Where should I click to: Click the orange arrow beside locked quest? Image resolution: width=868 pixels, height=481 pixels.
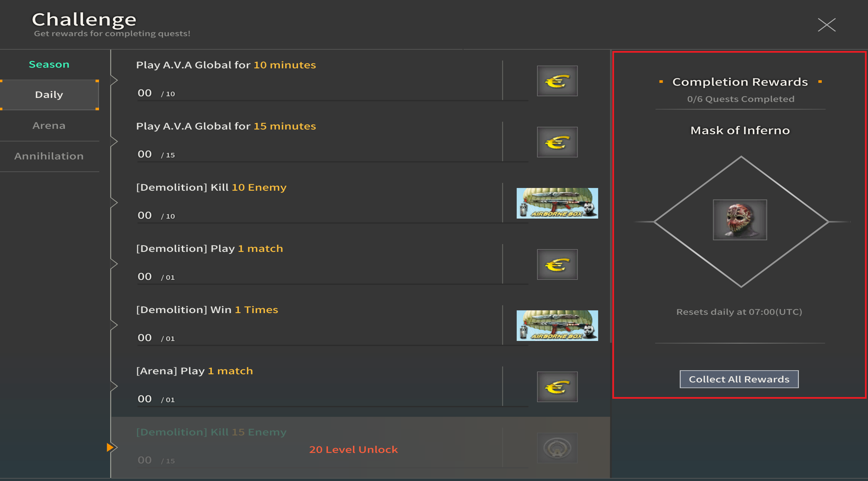tap(110, 447)
